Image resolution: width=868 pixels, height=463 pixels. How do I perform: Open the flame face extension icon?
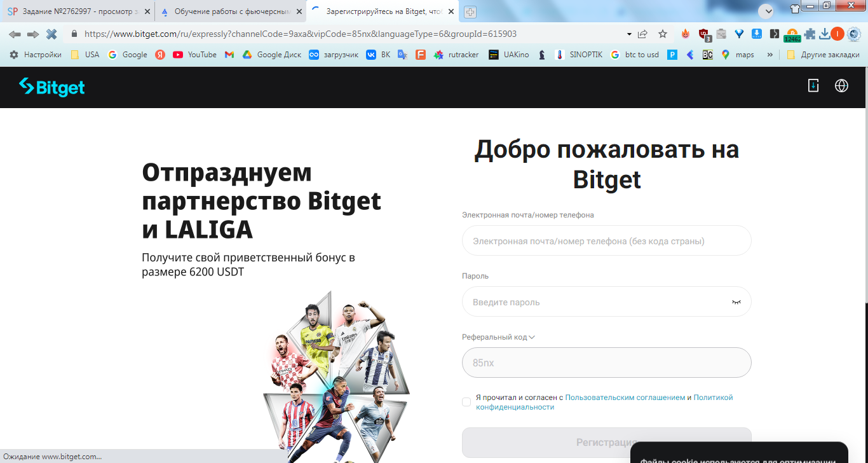click(685, 34)
